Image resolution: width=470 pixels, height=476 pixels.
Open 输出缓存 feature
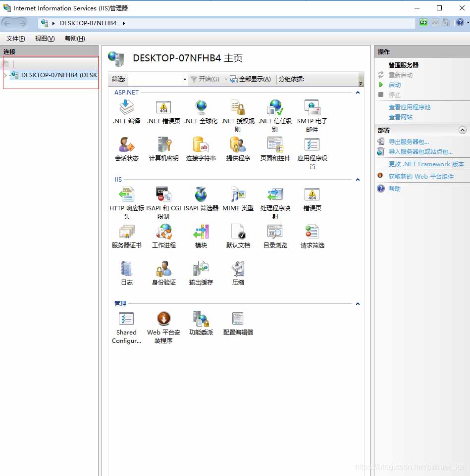click(201, 273)
